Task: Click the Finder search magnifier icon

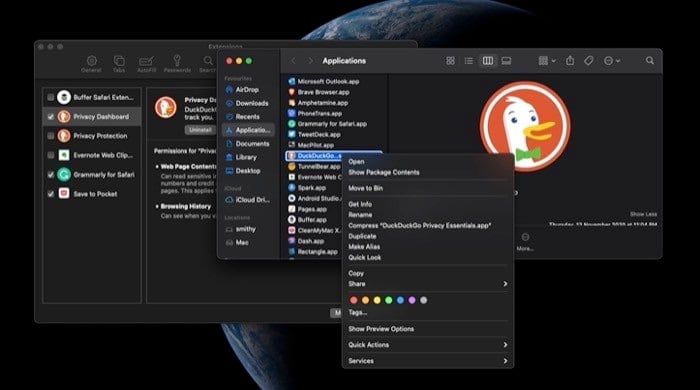Action: 650,61
